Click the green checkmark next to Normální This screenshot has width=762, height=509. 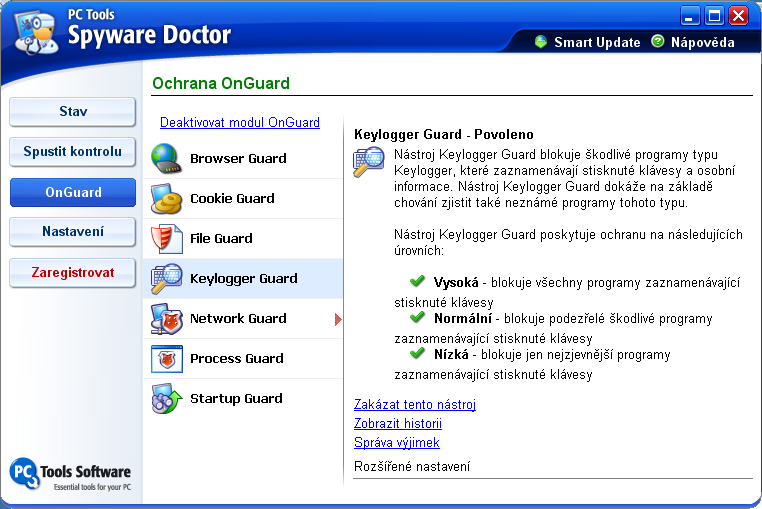[417, 317]
